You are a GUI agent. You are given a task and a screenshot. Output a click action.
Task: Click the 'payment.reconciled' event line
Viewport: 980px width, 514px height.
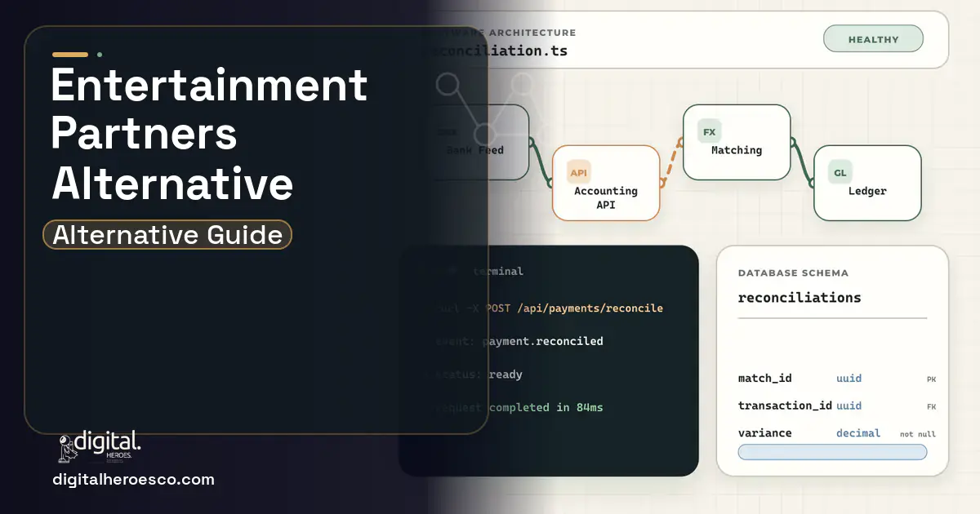[542, 341]
